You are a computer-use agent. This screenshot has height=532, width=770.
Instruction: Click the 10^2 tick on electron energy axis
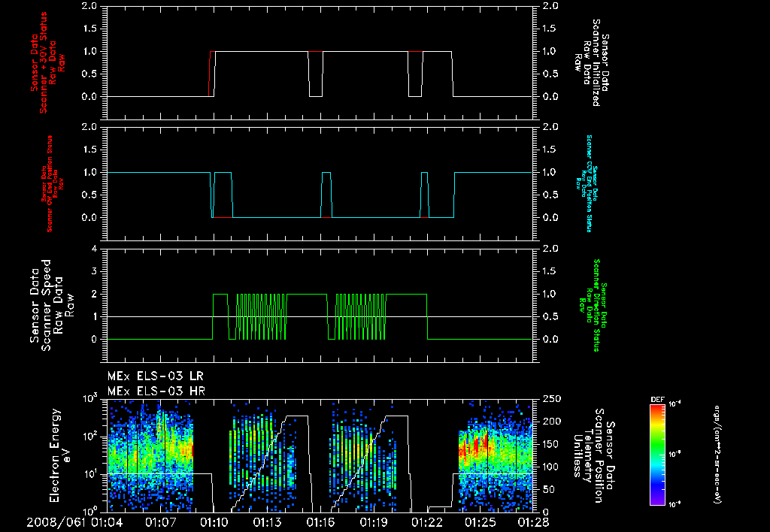pos(89,437)
